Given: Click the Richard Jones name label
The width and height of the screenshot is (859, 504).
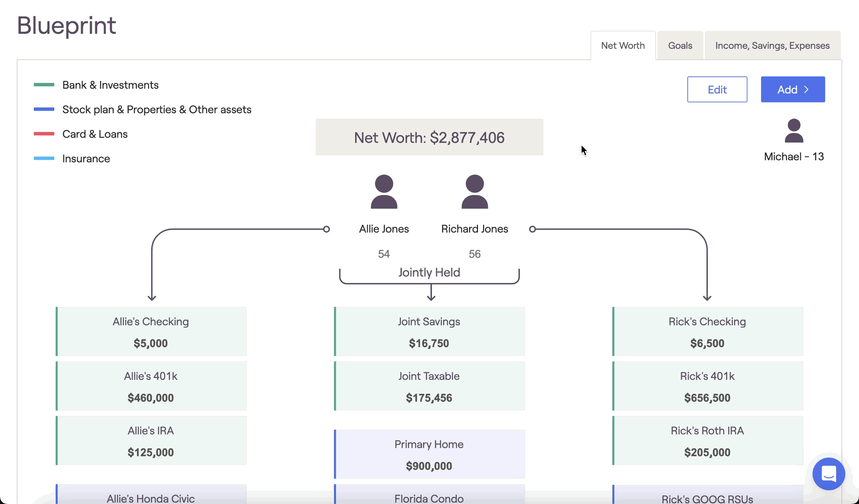Looking at the screenshot, I should point(475,229).
